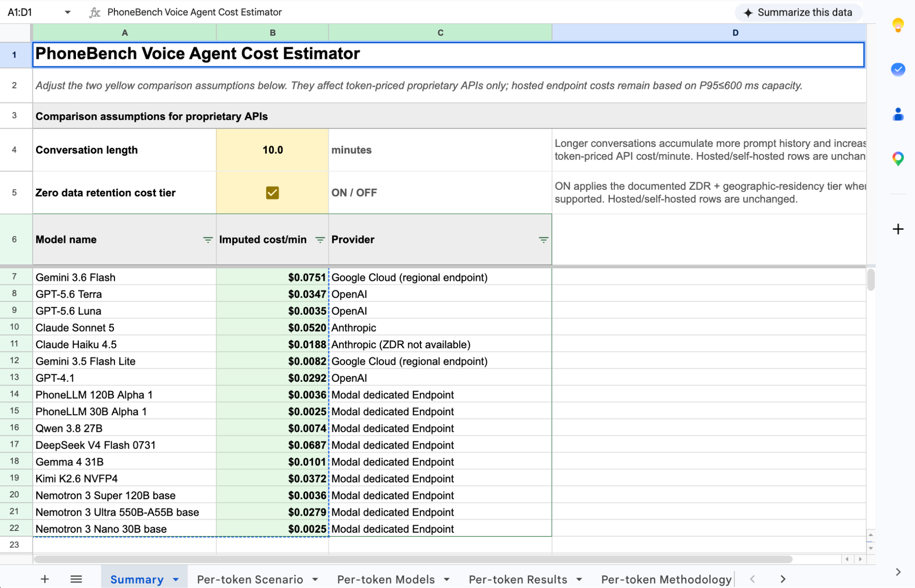Open Provider column filter dropdown

coord(543,240)
